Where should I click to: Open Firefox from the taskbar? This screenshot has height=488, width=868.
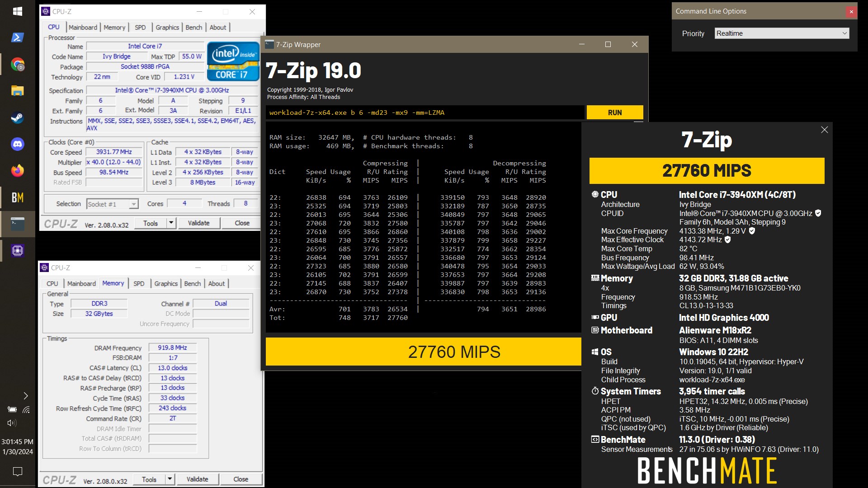(x=18, y=171)
